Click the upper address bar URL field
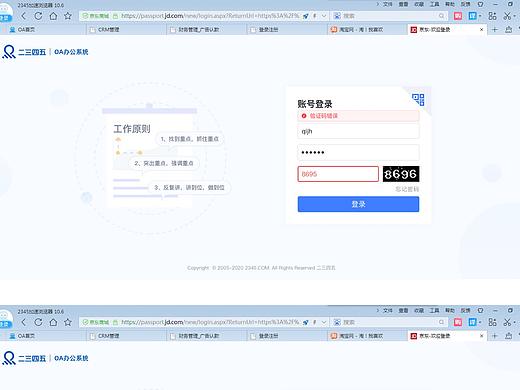The image size is (520, 390). click(x=210, y=16)
